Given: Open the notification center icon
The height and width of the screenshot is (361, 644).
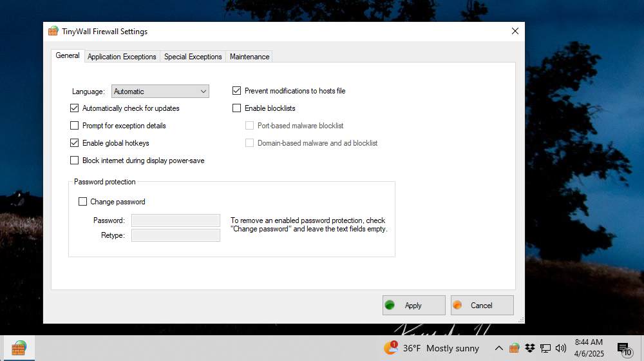Looking at the screenshot, I should [624, 349].
